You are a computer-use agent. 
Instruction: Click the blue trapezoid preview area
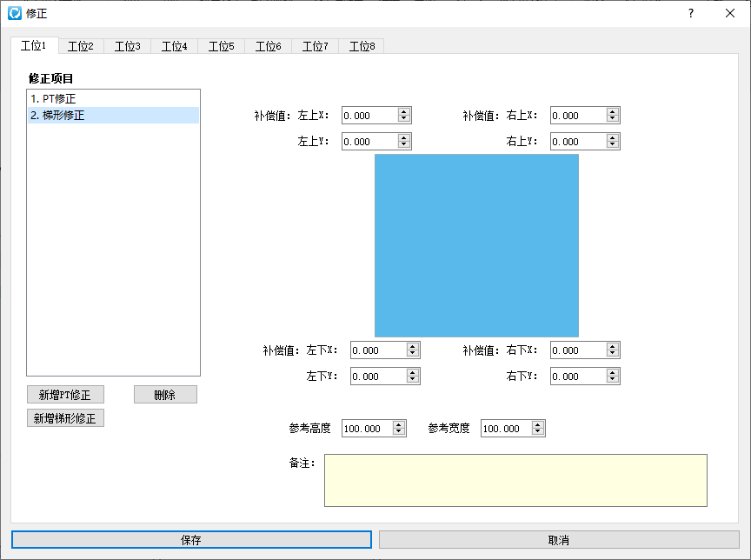(x=476, y=245)
